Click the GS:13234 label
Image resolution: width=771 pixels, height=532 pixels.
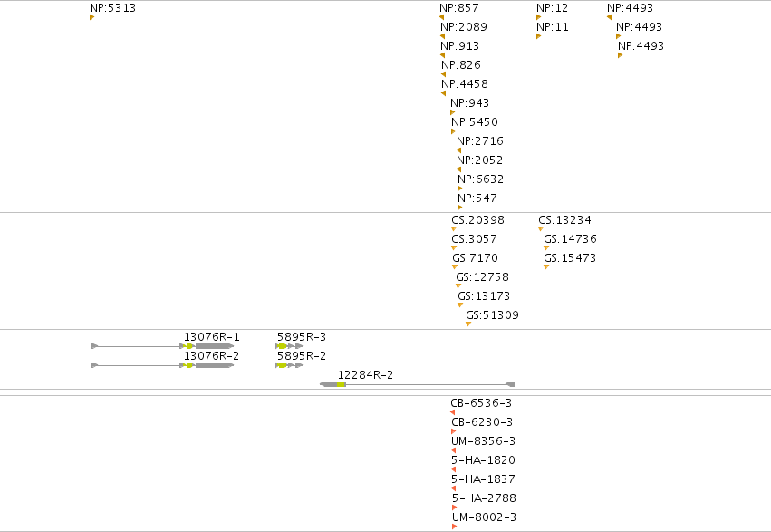(564, 220)
